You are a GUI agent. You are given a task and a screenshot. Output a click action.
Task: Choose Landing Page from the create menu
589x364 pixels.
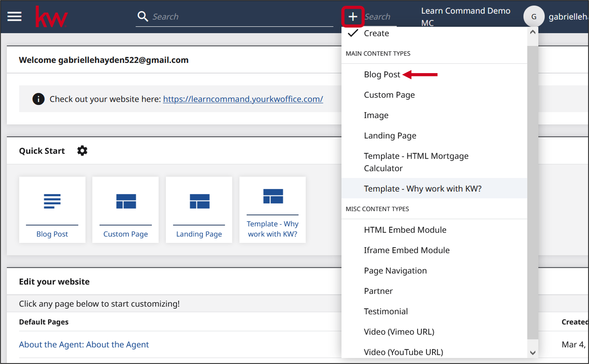coord(434,136)
